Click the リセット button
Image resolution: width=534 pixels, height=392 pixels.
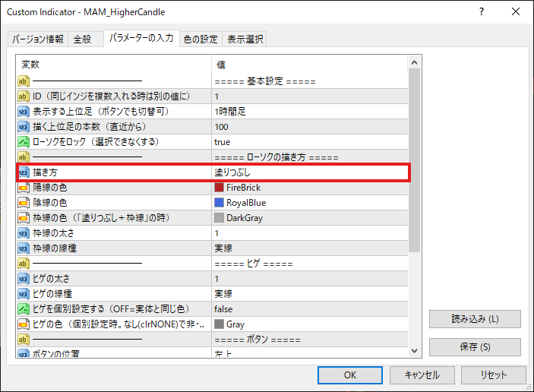[x=494, y=375]
